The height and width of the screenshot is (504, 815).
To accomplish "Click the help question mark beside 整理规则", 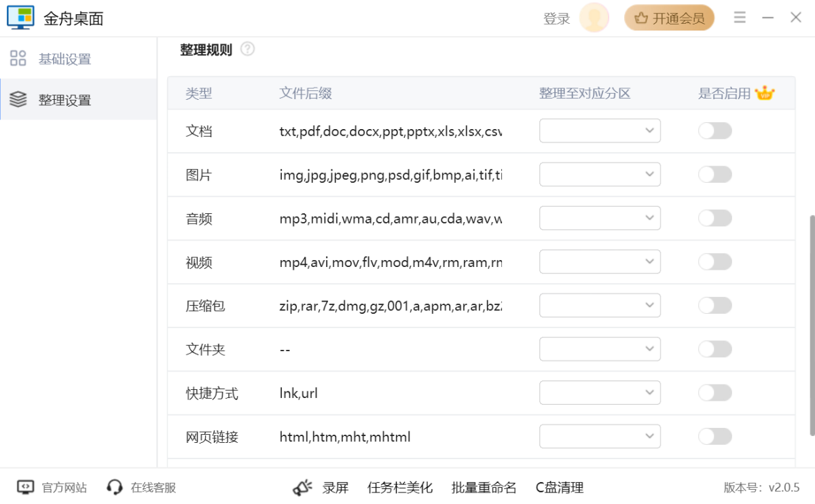I will click(x=247, y=49).
